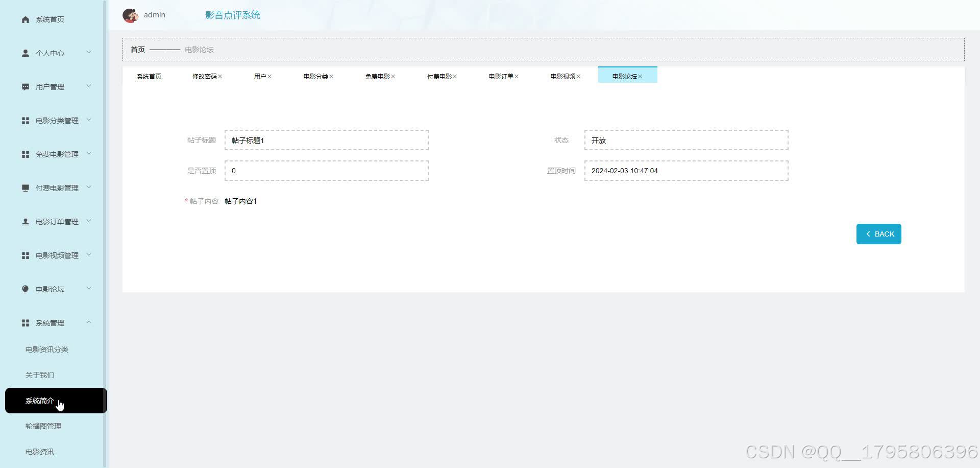
Task: Click the 帖子标题 input field
Action: click(x=327, y=140)
